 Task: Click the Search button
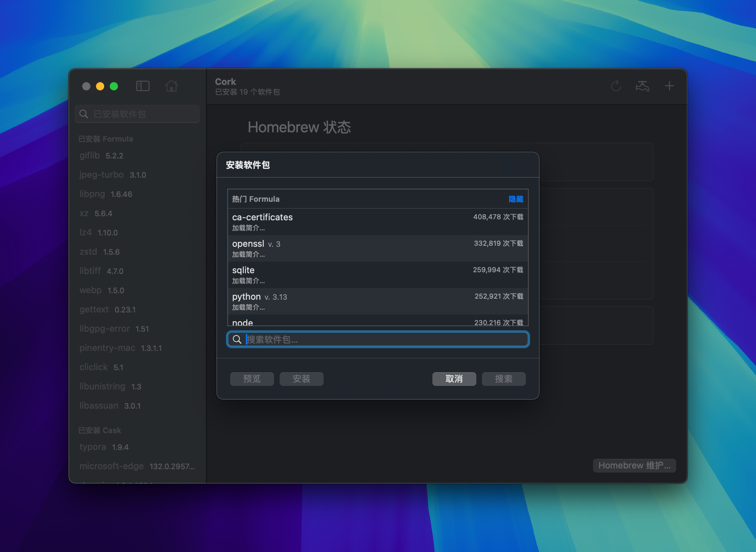[x=504, y=379]
